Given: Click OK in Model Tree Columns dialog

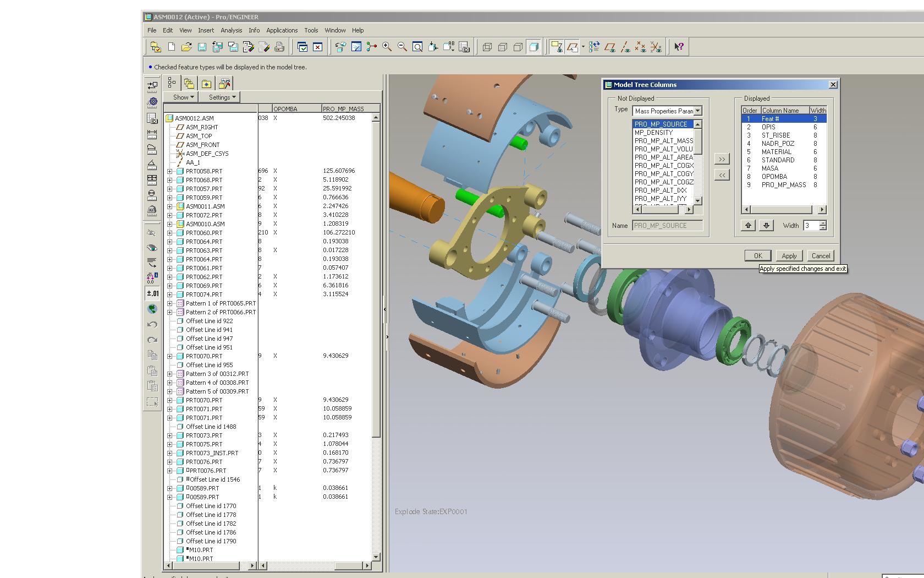Looking at the screenshot, I should coord(758,255).
